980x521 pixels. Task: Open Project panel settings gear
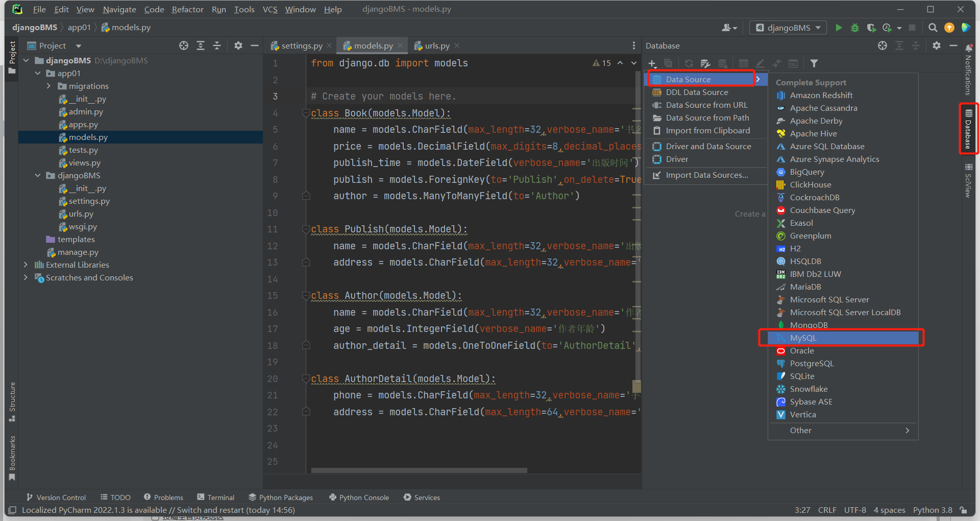coord(238,45)
